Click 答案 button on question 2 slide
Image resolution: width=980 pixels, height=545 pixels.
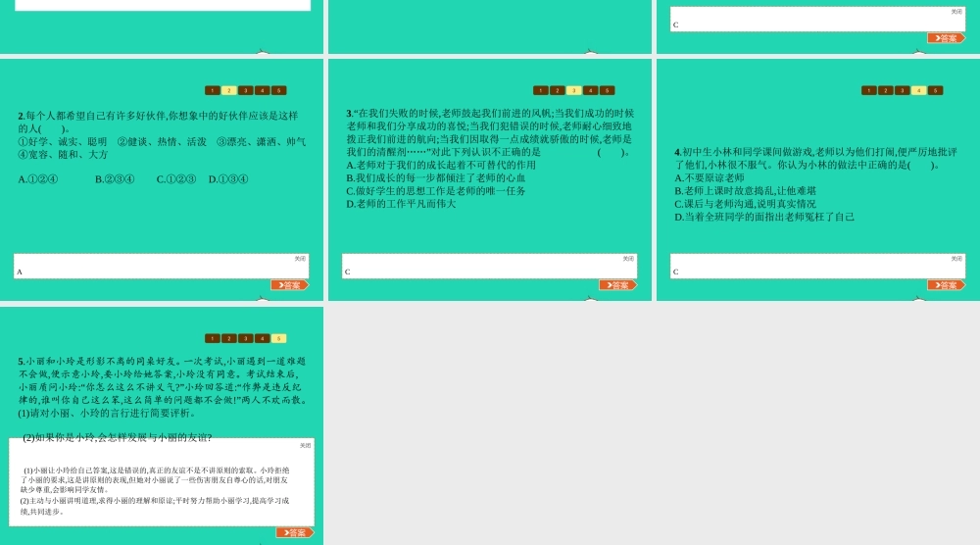tap(289, 285)
